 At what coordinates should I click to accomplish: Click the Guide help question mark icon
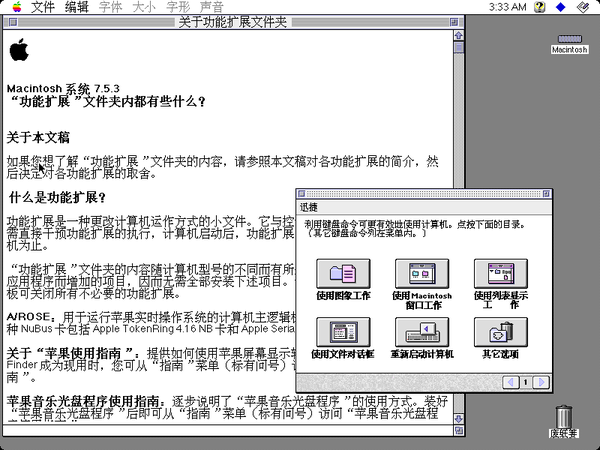point(540,7)
